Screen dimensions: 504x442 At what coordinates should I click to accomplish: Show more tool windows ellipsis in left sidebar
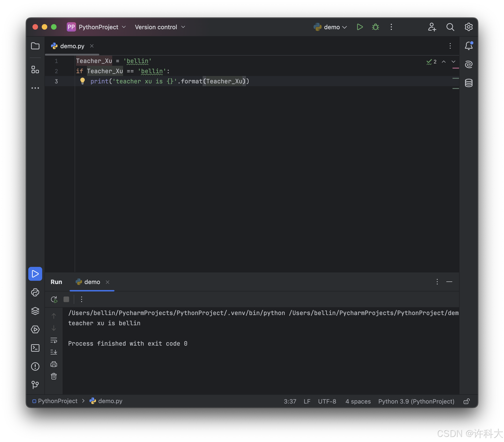35,88
